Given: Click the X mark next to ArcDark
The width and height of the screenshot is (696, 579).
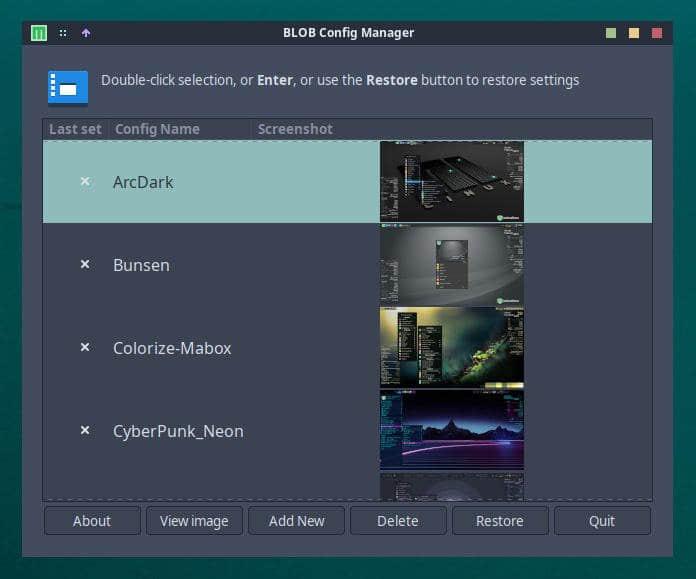Looking at the screenshot, I should (85, 182).
